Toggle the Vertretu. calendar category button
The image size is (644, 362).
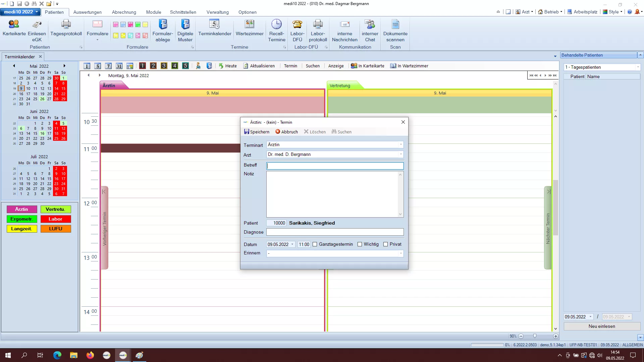tap(56, 209)
